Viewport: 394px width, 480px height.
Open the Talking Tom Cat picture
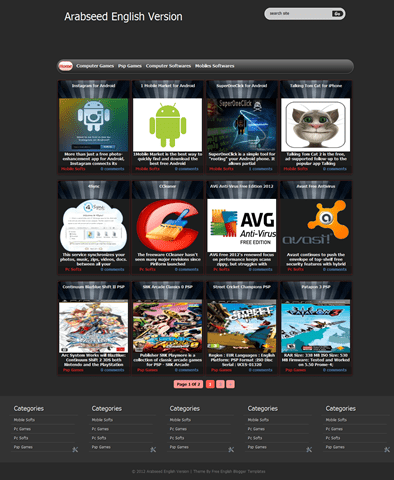[316, 125]
